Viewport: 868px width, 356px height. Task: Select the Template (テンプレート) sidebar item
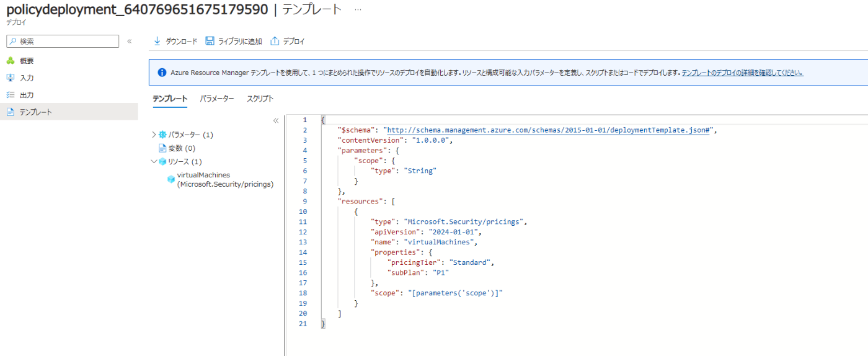point(69,112)
